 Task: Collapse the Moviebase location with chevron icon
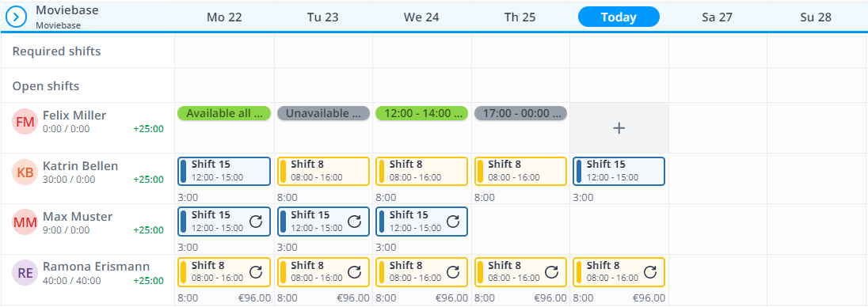[x=17, y=17]
